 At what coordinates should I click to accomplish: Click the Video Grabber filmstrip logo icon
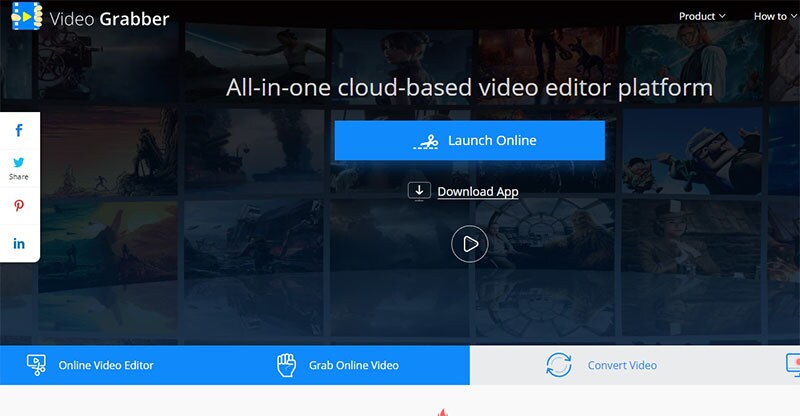click(x=27, y=16)
